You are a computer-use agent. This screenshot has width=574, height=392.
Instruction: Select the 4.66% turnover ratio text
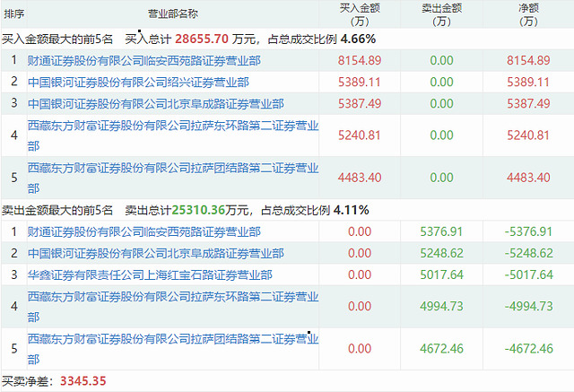(358, 39)
